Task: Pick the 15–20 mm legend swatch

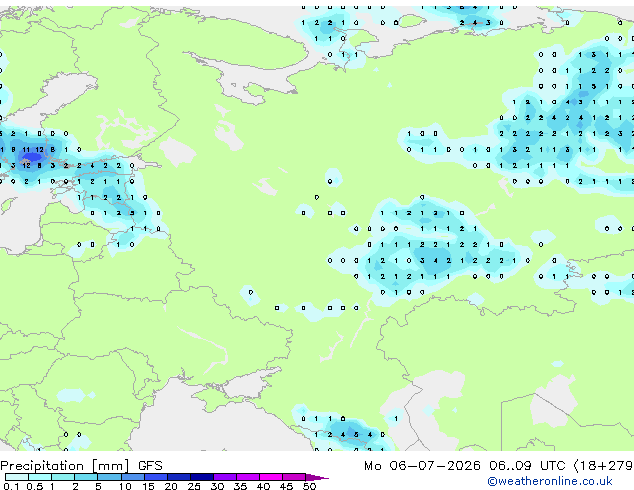Action: [x=155, y=477]
